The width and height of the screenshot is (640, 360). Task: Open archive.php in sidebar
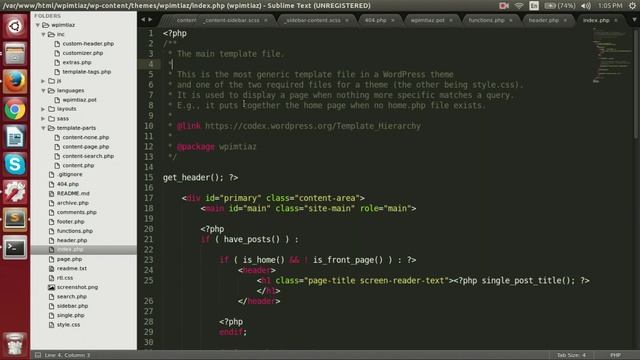73,203
